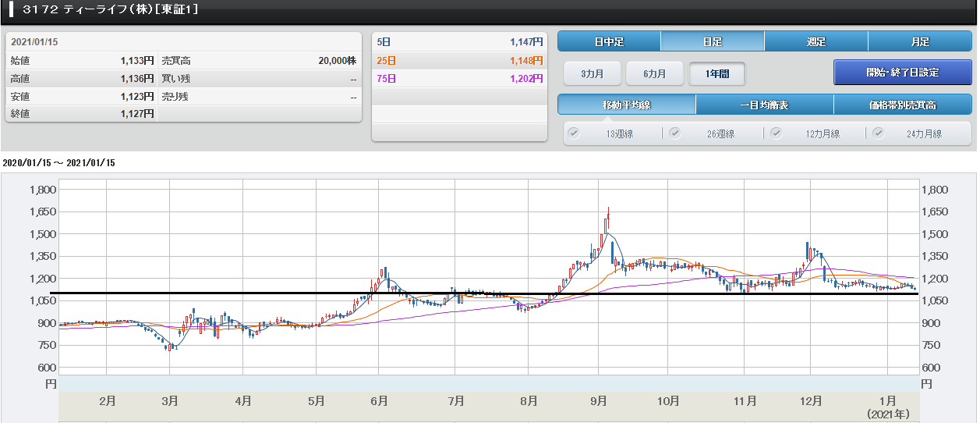Select the 日足 daily chart tab
This screenshot has width=980, height=423.
coord(713,42)
